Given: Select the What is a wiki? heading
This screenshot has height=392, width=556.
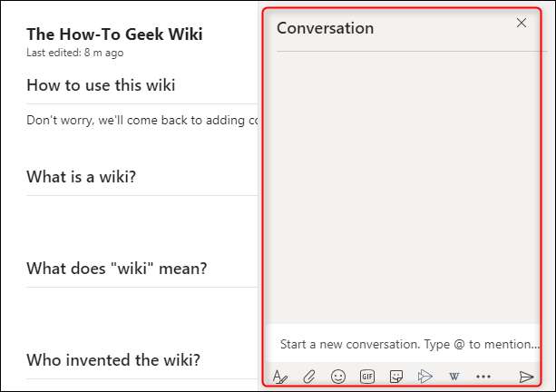Looking at the screenshot, I should click(82, 176).
